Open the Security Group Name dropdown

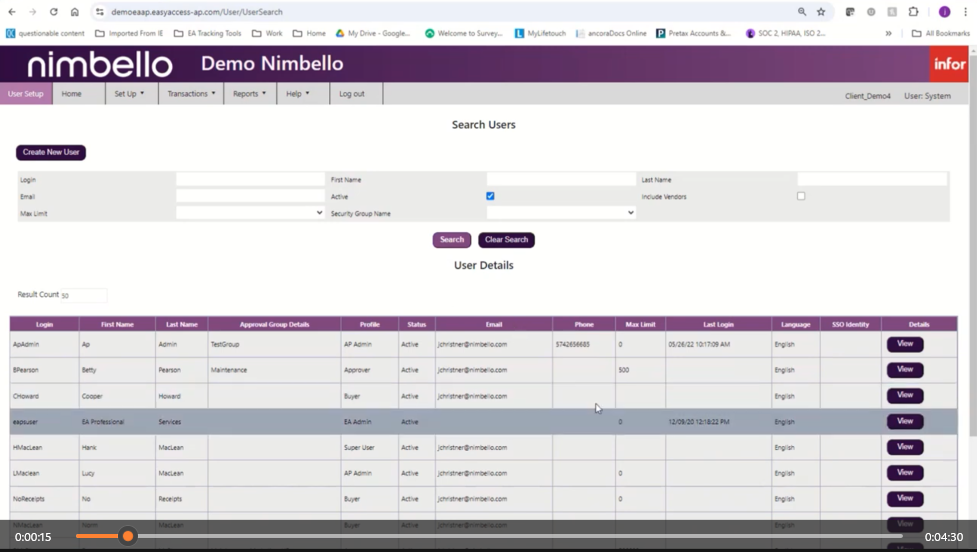pos(561,213)
